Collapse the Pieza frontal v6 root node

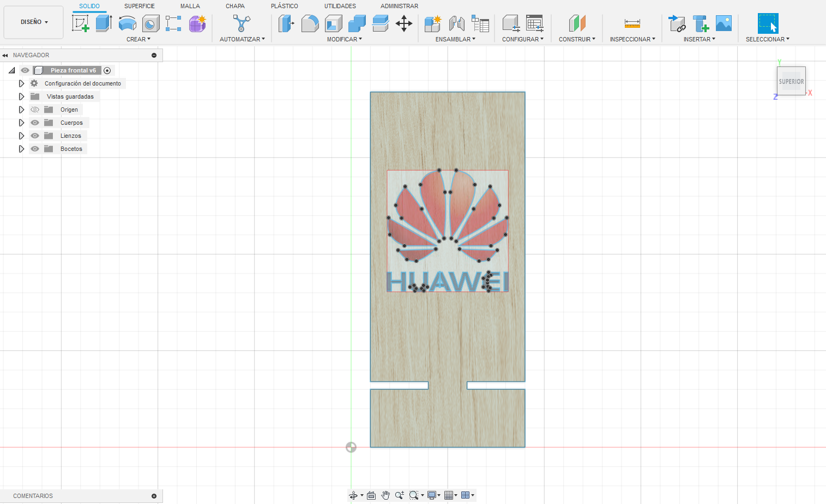[x=11, y=70]
